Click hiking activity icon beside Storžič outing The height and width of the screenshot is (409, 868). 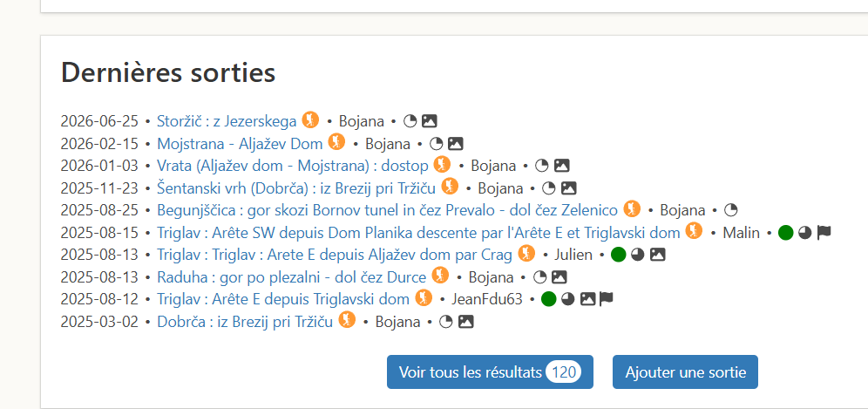coord(310,119)
